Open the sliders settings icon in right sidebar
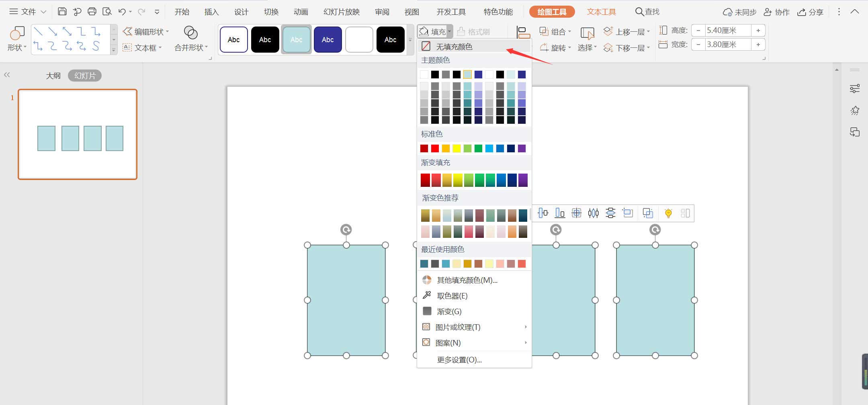The height and width of the screenshot is (405, 868). point(855,89)
